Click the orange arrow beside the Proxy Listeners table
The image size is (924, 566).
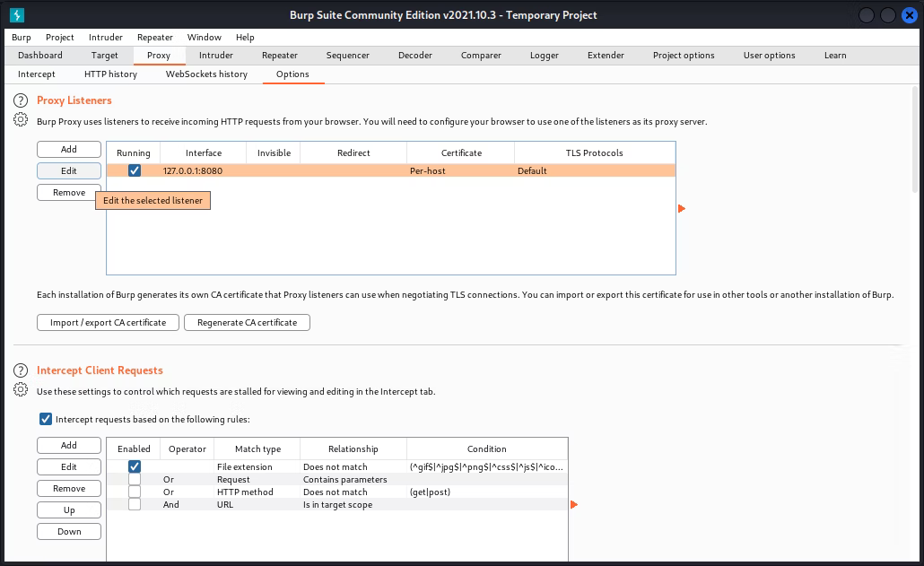[682, 208]
